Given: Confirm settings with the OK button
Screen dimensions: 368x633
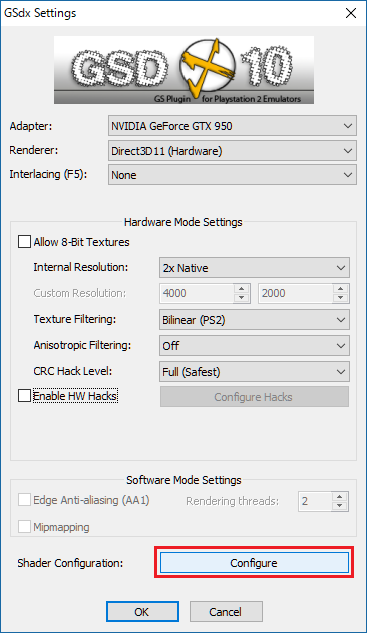Looking at the screenshot, I should [142, 612].
